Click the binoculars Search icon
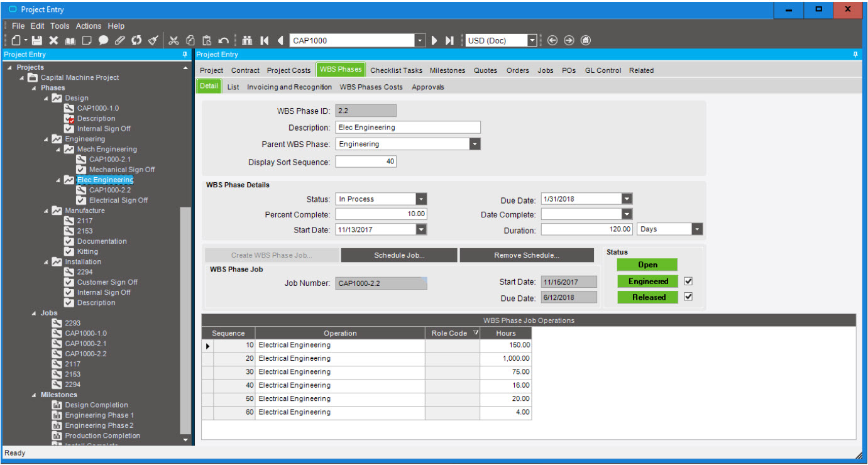Screen dimensions: 868x465 [247, 40]
